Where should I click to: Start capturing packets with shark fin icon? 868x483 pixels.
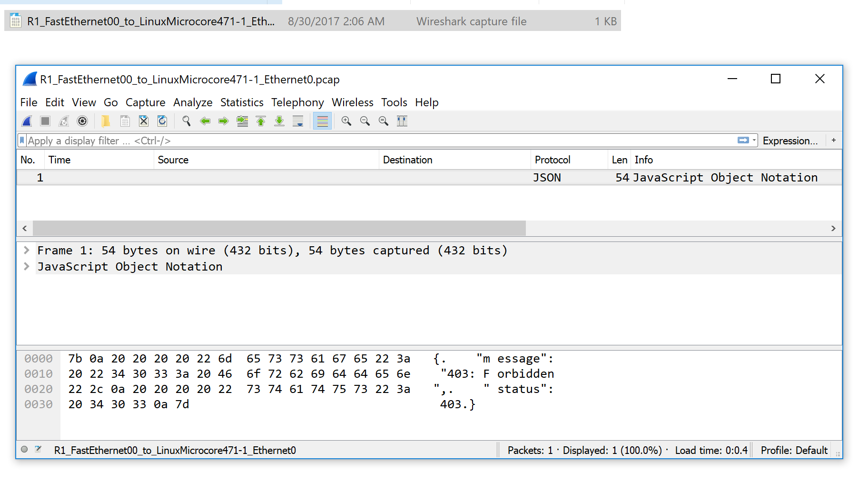coord(27,121)
